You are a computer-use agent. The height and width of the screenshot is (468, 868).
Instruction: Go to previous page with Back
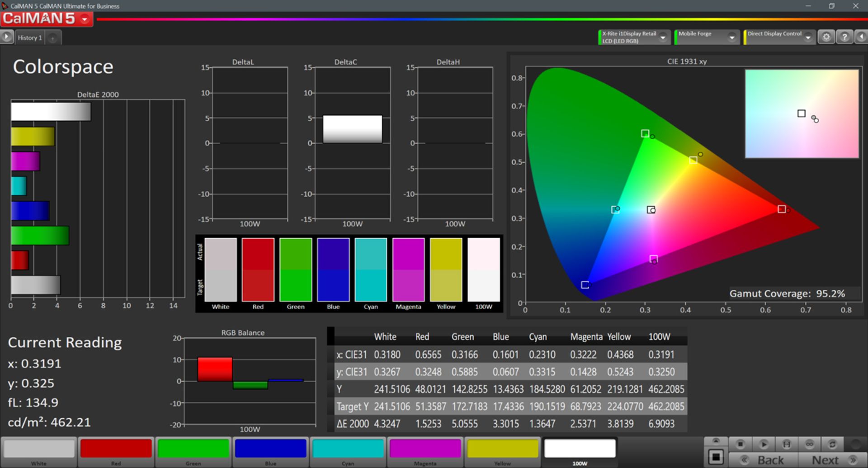coord(763,460)
